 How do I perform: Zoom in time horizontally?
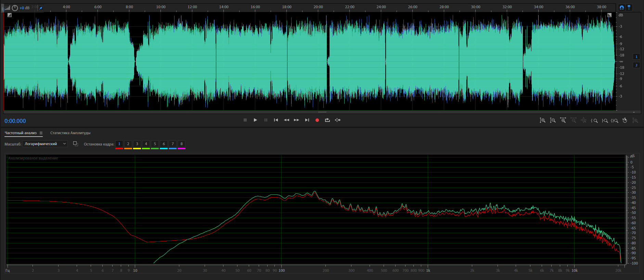(x=563, y=120)
